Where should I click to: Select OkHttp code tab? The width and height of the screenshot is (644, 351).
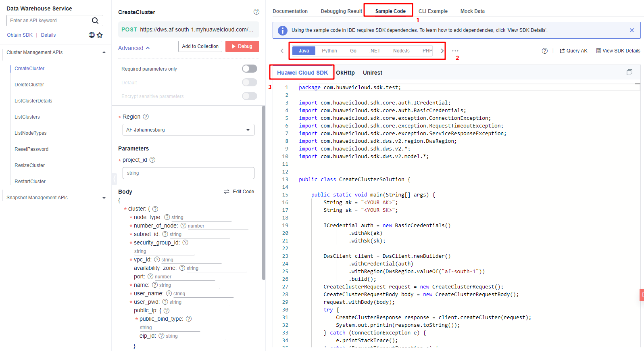(x=346, y=73)
